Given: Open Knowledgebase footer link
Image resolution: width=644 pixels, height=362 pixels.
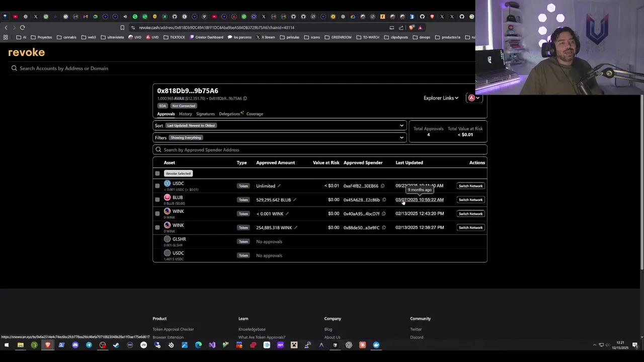Looking at the screenshot, I should click(x=252, y=329).
